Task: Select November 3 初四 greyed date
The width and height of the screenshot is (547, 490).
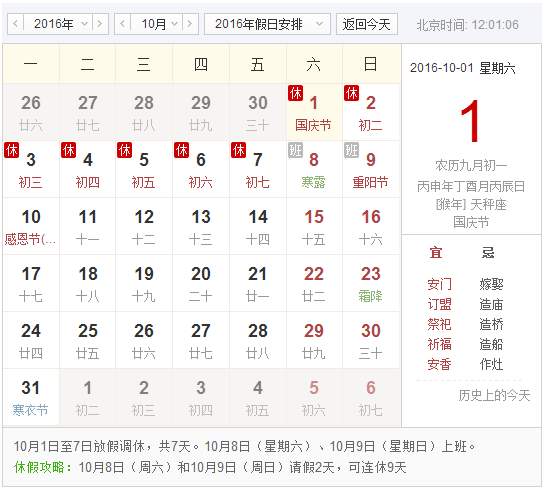Action: coord(201,397)
